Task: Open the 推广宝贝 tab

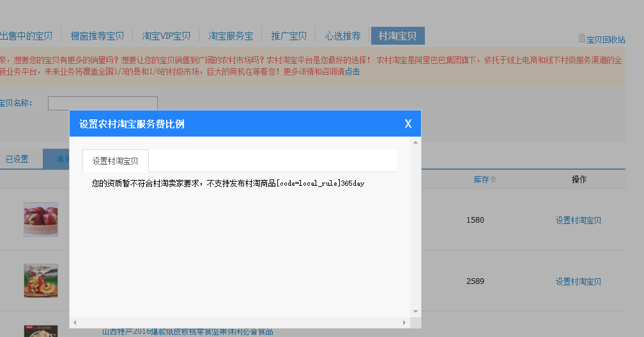Action: coord(289,36)
